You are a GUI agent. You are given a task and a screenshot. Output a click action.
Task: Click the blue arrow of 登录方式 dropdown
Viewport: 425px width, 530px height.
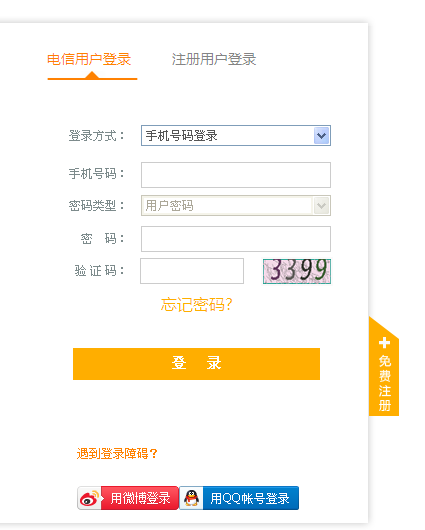click(321, 136)
